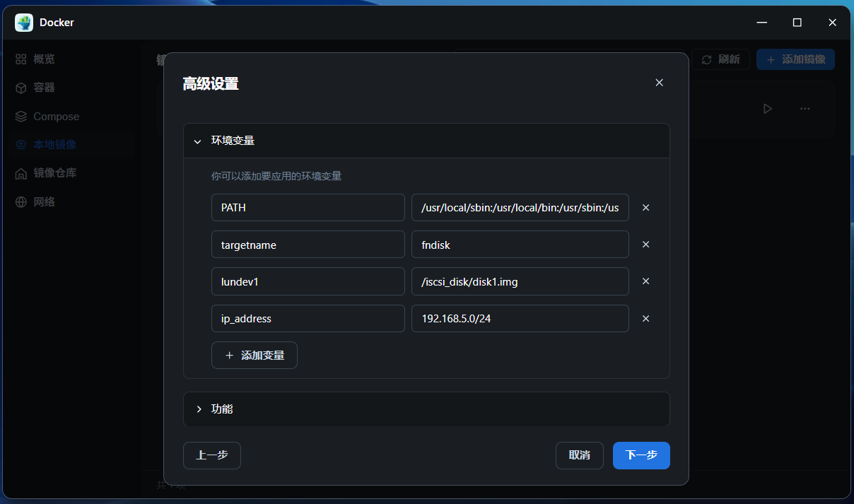Click the Docker app logo icon
Screen dimensions: 854x504
click(x=24, y=23)
